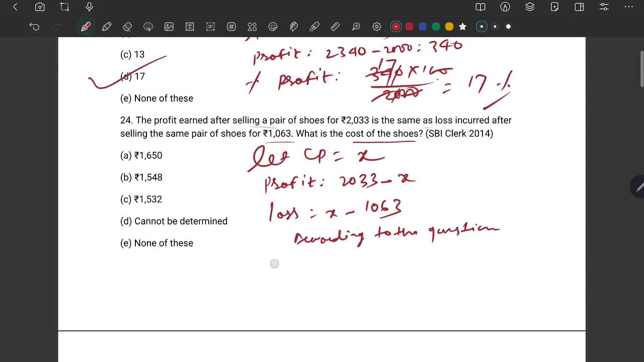
Task: Open reading mode book icon
Action: click(x=480, y=7)
